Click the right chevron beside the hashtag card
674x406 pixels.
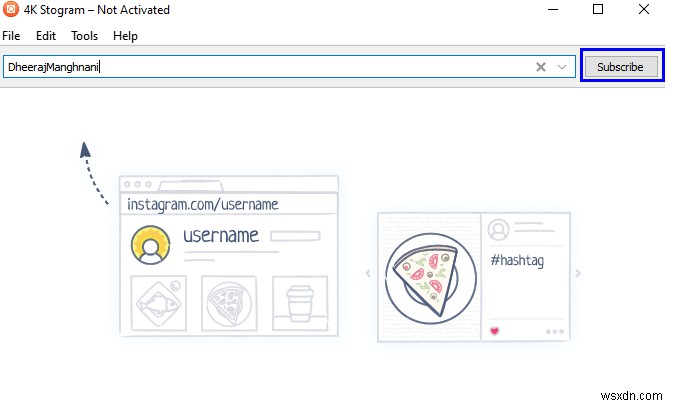(578, 273)
